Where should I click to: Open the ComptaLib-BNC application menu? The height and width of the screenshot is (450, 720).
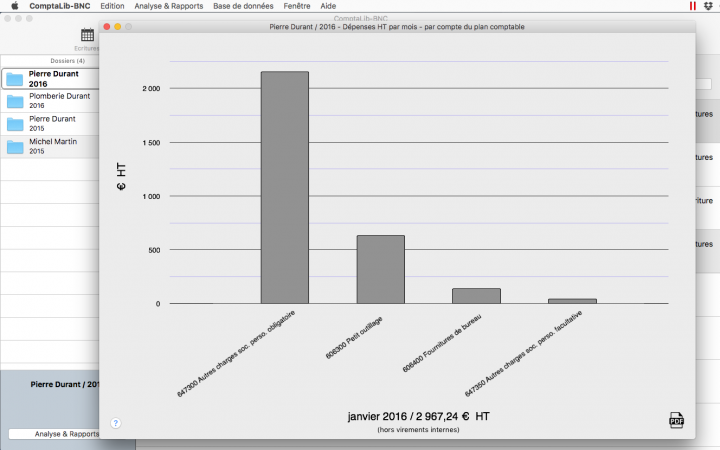pyautogui.click(x=60, y=6)
